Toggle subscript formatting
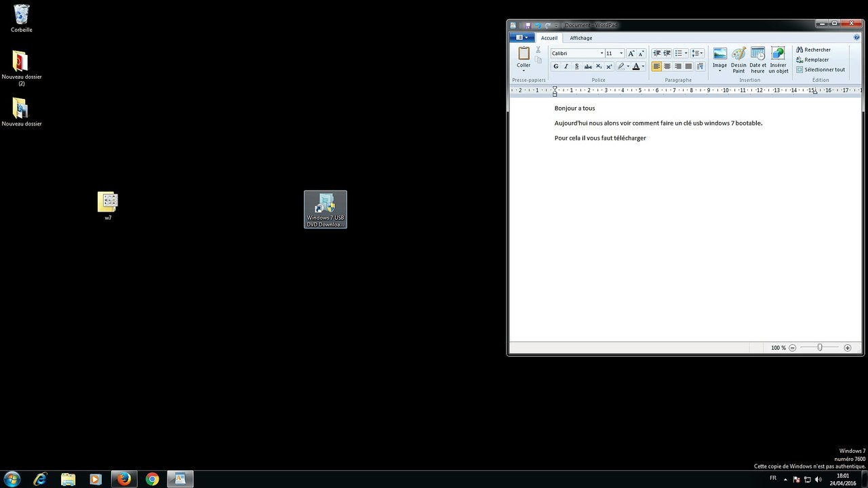The width and height of the screenshot is (868, 488). (599, 66)
